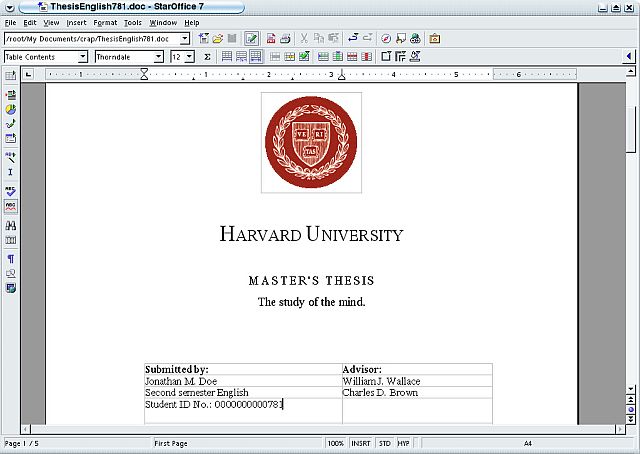Click the vertical scrollbar thumb
This screenshot has width=640, height=454.
631,130
